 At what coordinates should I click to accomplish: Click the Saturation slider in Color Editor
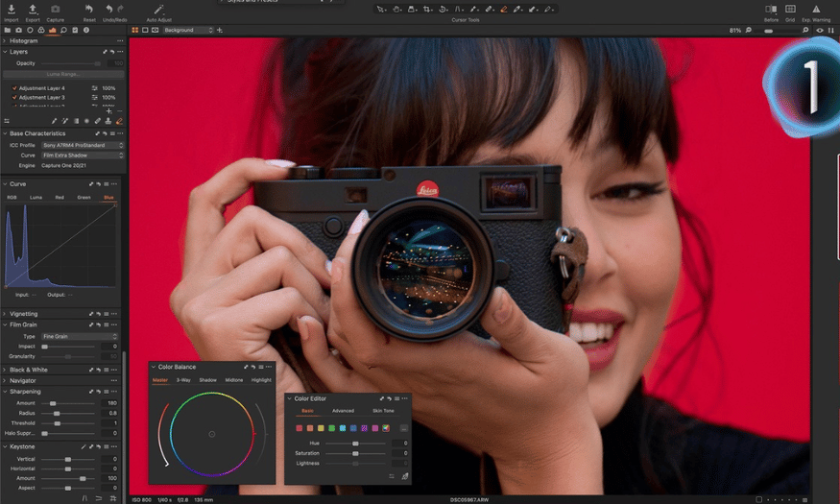coord(356,454)
